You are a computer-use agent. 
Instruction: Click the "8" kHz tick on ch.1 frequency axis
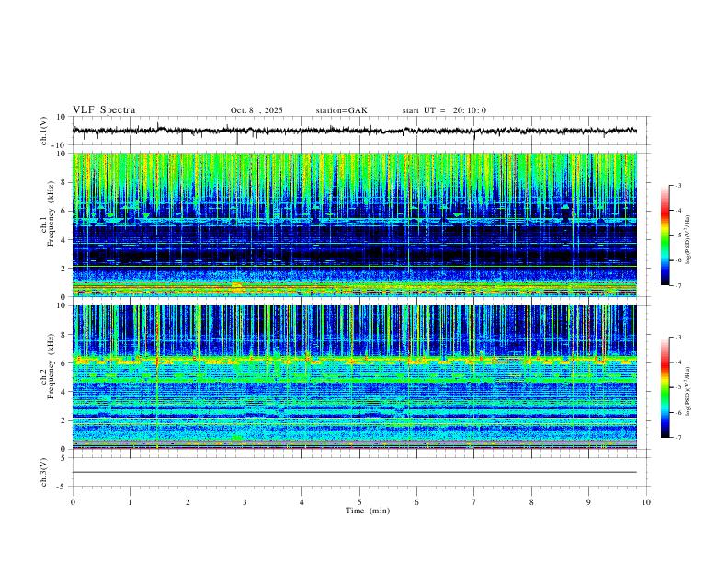point(64,182)
